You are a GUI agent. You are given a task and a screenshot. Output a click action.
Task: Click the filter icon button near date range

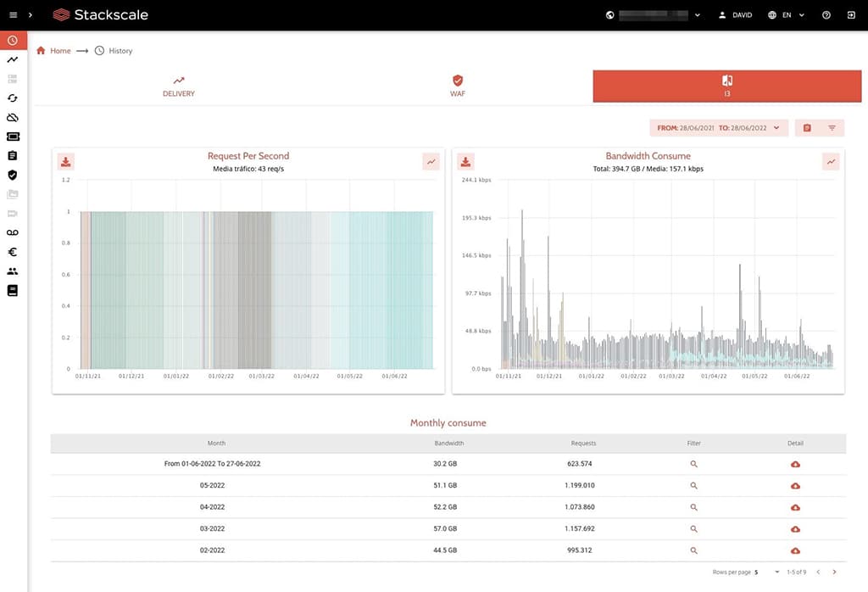click(832, 128)
